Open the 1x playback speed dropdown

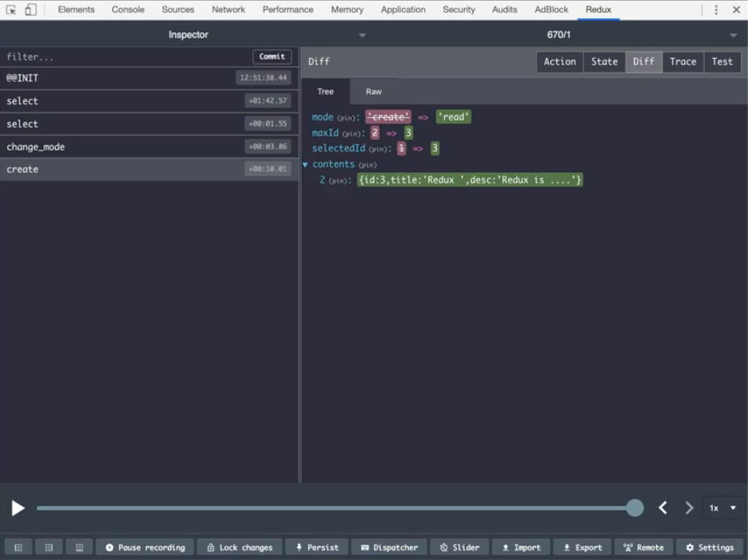pyautogui.click(x=723, y=508)
